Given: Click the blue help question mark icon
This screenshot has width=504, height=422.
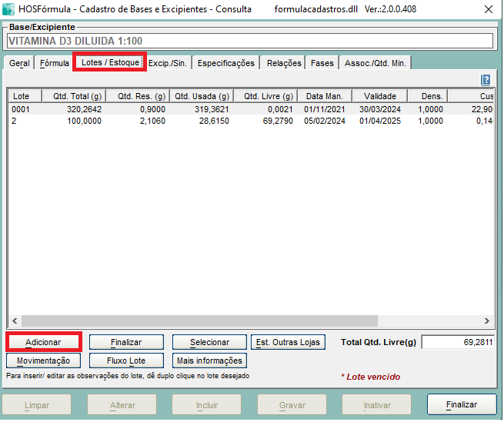Looking at the screenshot, I should pyautogui.click(x=486, y=80).
